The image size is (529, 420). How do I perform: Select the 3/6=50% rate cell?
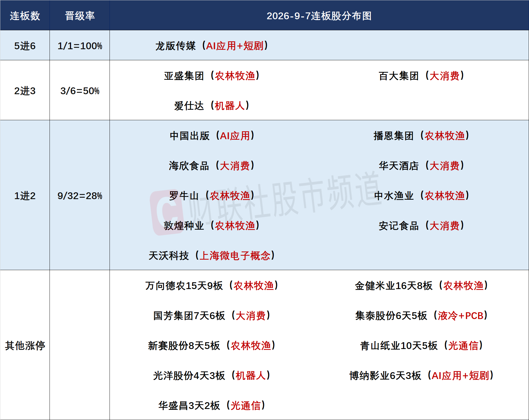[80, 91]
